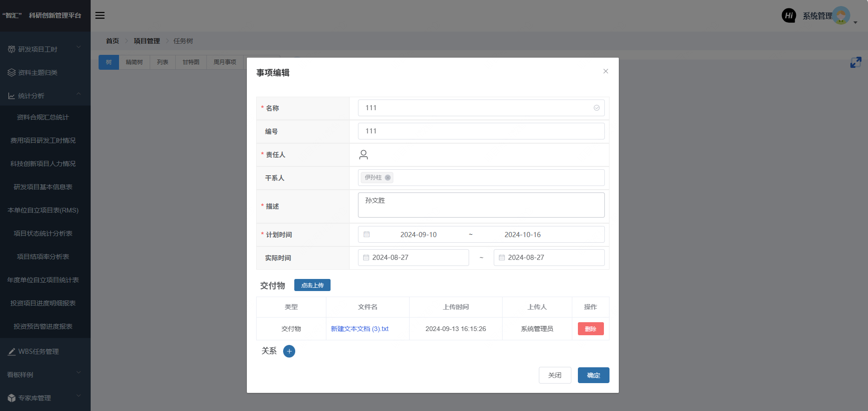Click the fullscreen expand arrows icon
This screenshot has height=411, width=868.
click(x=855, y=62)
